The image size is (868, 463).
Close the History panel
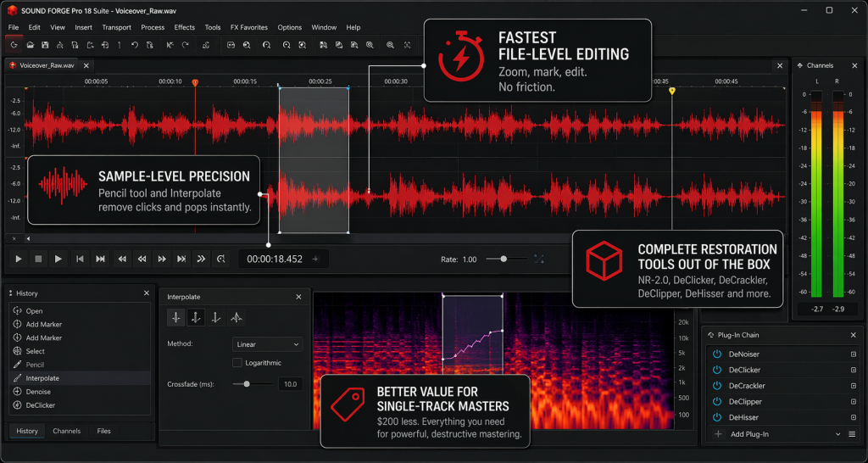pos(147,293)
